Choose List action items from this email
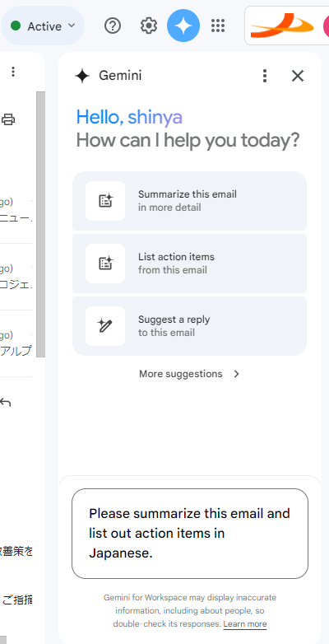 pyautogui.click(x=189, y=264)
